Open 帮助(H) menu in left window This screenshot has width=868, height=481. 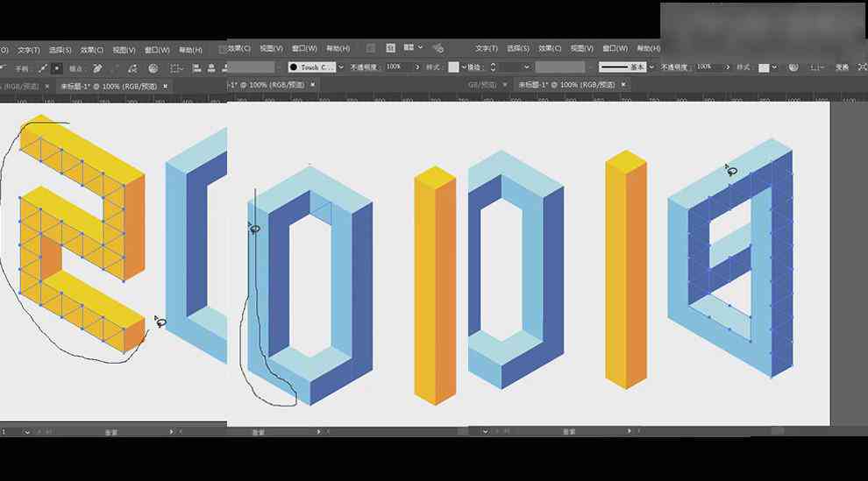coord(190,50)
